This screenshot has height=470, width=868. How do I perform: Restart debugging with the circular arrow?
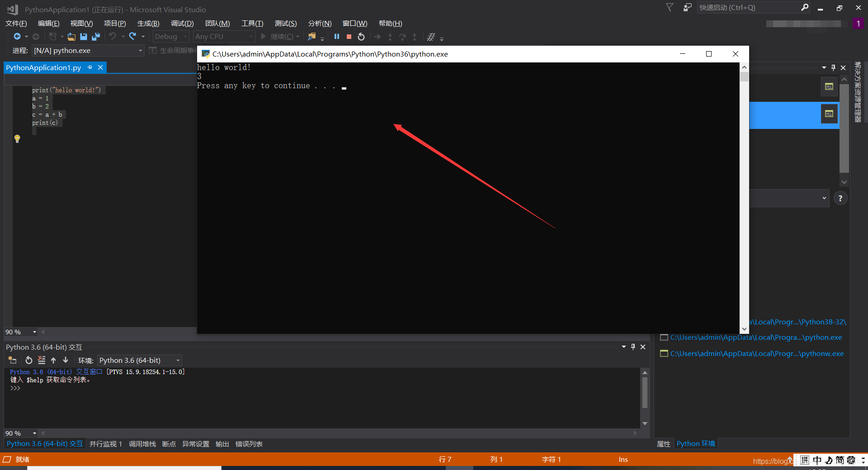point(361,37)
